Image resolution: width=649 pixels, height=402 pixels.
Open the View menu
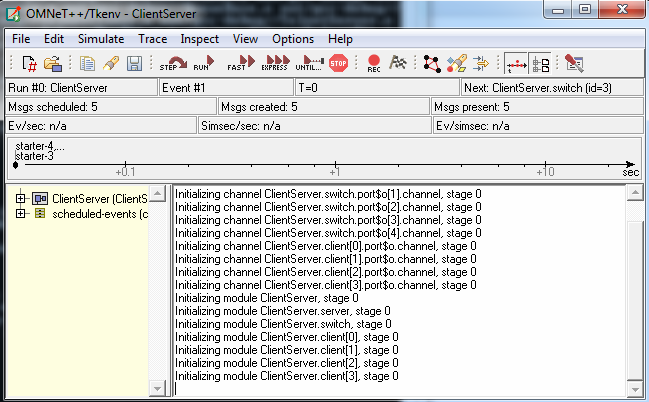245,39
